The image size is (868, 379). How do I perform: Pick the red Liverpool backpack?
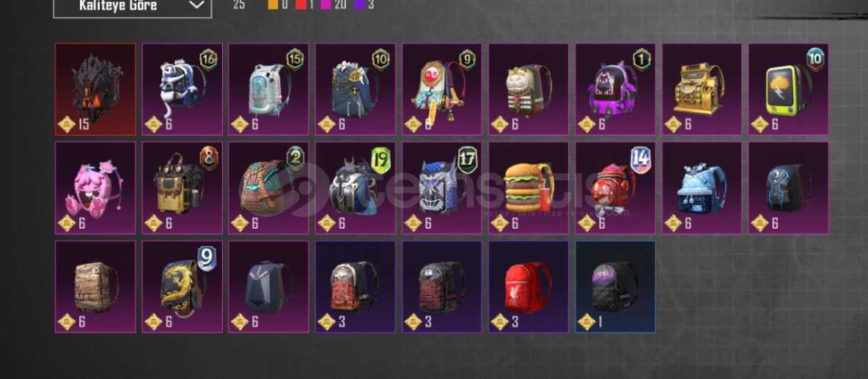pos(529,287)
